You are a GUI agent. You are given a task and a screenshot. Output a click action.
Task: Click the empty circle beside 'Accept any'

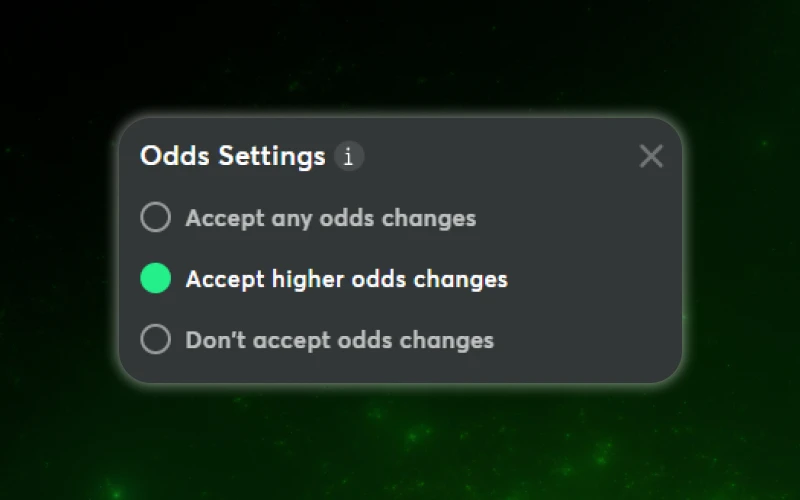pyautogui.click(x=156, y=217)
